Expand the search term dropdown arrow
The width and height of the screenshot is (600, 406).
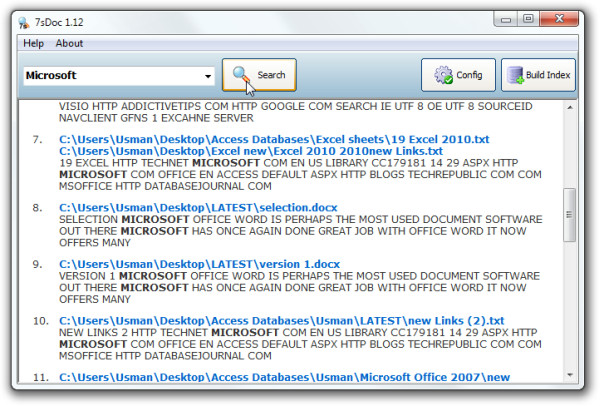(x=208, y=76)
